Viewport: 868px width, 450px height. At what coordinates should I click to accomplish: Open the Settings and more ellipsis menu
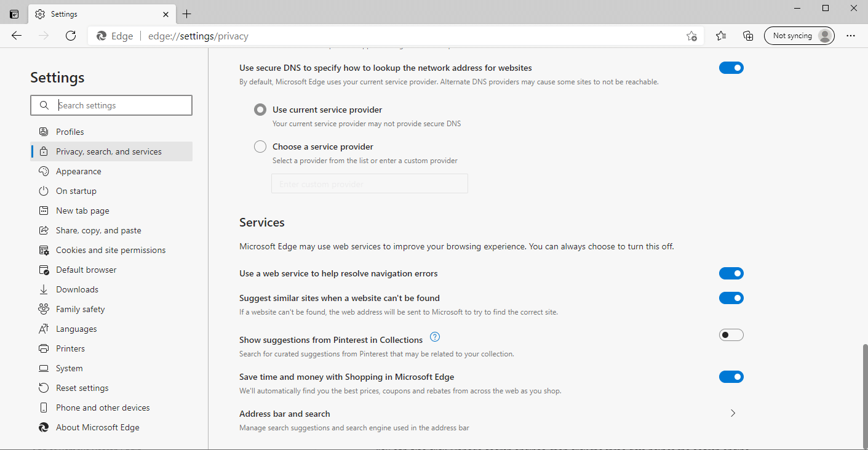pos(851,36)
